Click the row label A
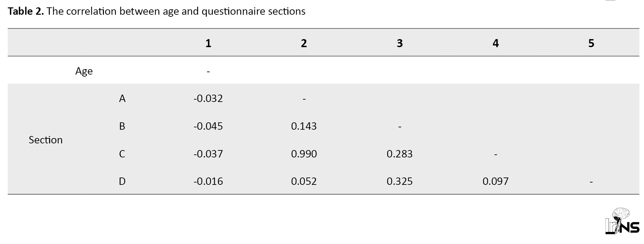This screenshot has width=644, height=244. pyautogui.click(x=122, y=98)
